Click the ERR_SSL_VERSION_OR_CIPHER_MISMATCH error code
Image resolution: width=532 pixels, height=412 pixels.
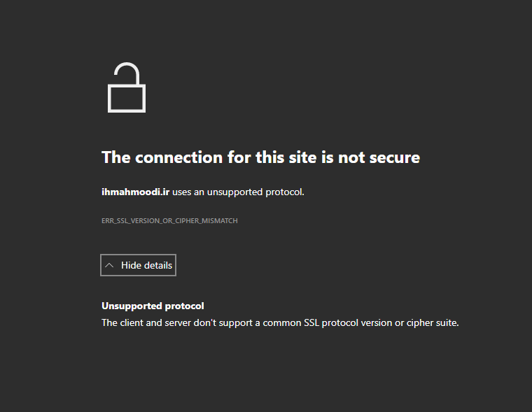coord(169,221)
